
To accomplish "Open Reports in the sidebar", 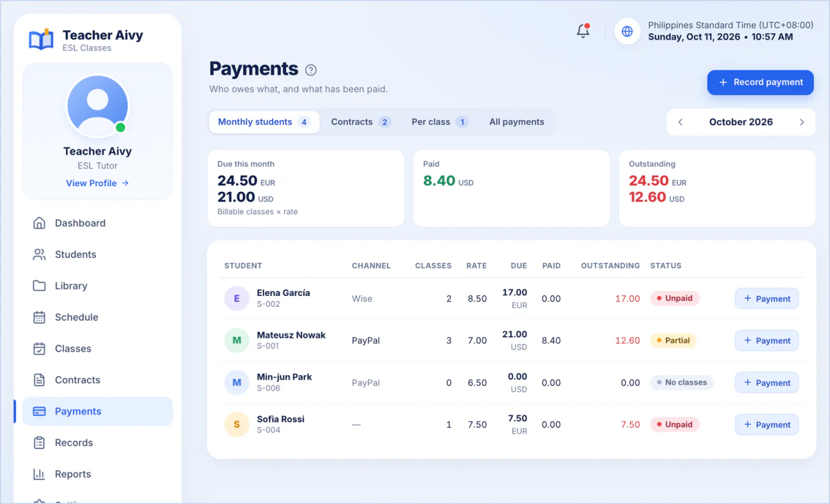I will [98, 474].
